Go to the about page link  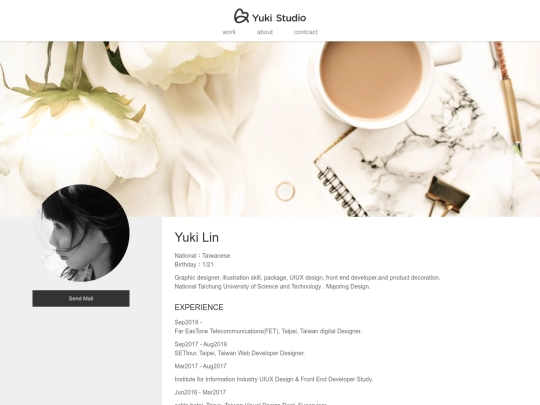click(x=264, y=32)
